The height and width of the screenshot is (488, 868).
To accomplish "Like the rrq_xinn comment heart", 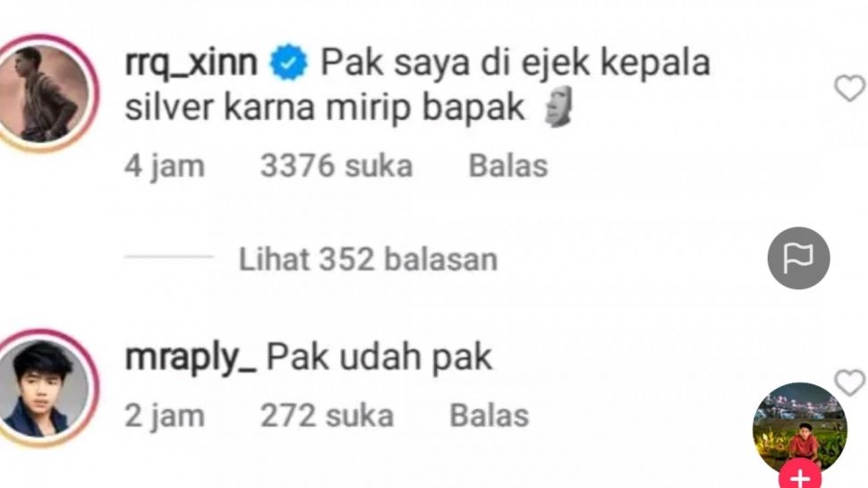I will tap(850, 89).
